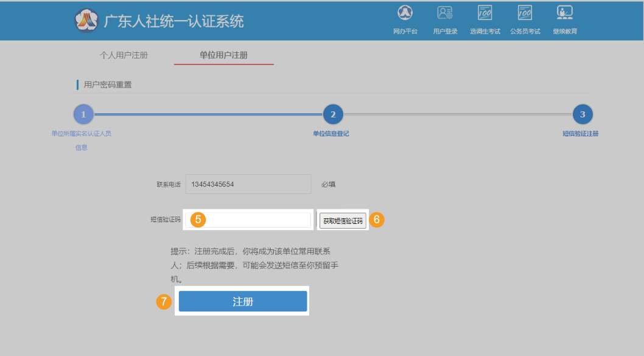Click the 联系电话 phone number field

248,184
